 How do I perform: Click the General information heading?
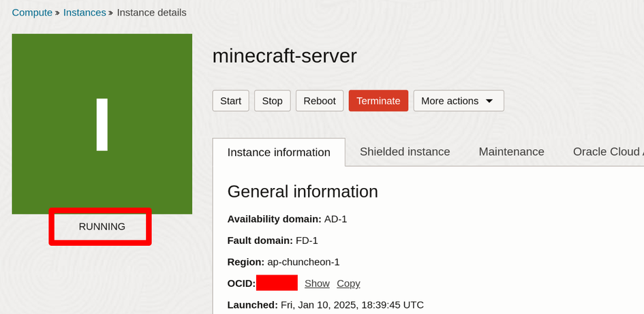click(303, 191)
